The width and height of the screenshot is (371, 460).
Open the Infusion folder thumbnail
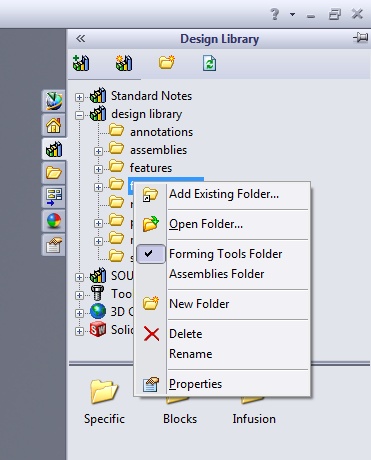click(x=254, y=410)
